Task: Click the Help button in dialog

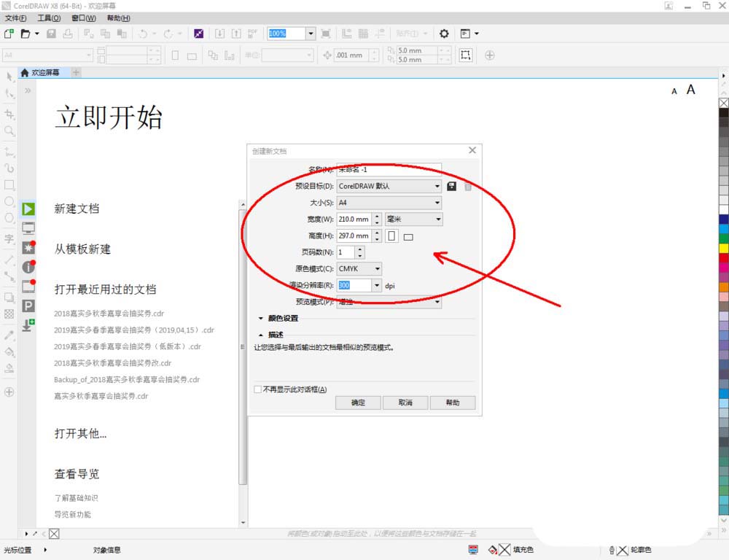Action: tap(453, 402)
